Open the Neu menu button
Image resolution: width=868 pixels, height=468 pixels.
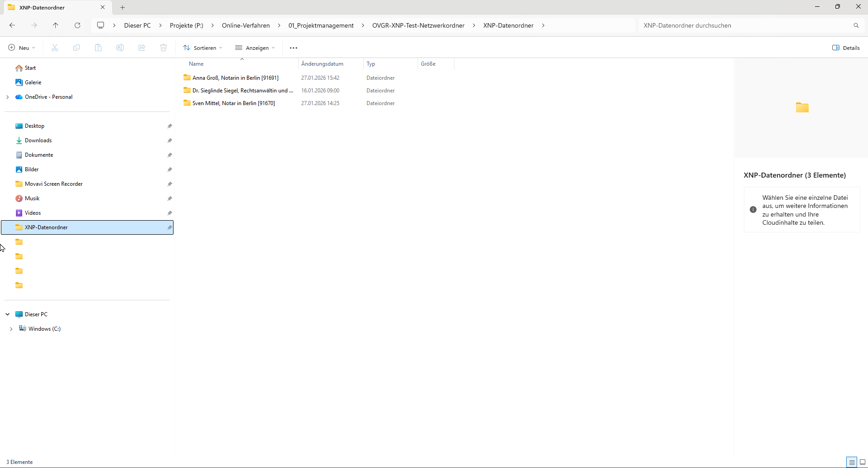point(22,48)
